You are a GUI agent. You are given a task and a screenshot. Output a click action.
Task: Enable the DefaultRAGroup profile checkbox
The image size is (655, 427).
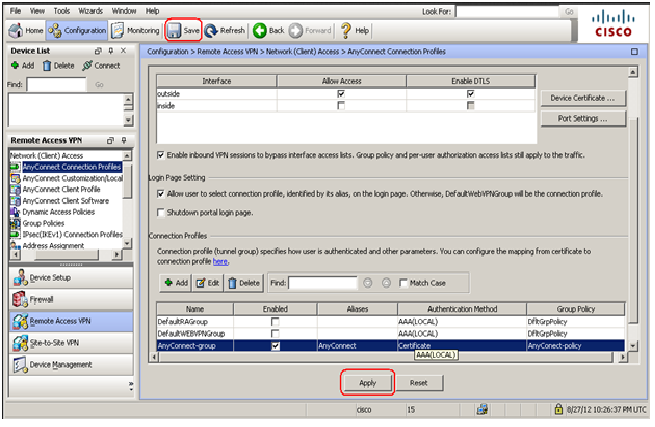point(275,322)
